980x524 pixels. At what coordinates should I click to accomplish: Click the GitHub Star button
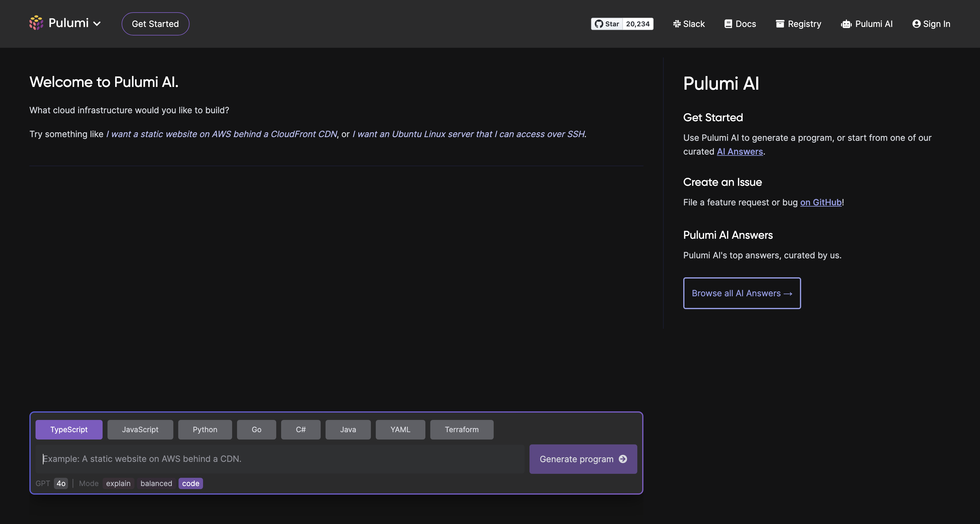(607, 24)
